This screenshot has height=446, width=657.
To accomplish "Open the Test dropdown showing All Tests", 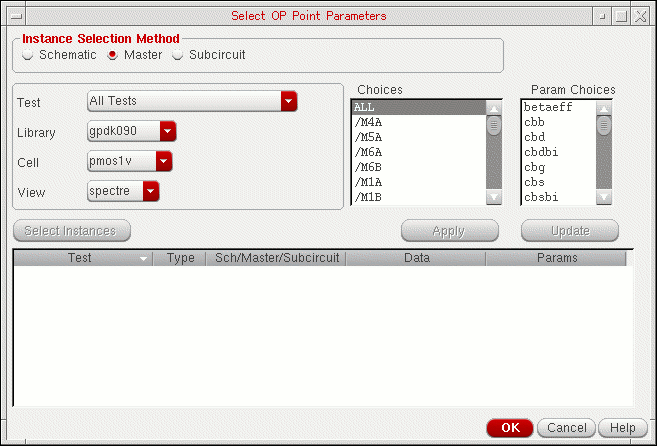I will pyautogui.click(x=192, y=101).
